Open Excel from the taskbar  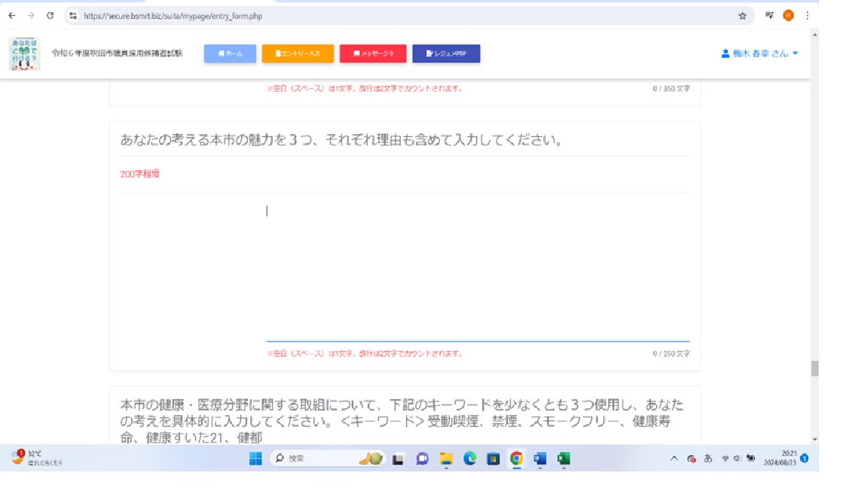(x=563, y=458)
